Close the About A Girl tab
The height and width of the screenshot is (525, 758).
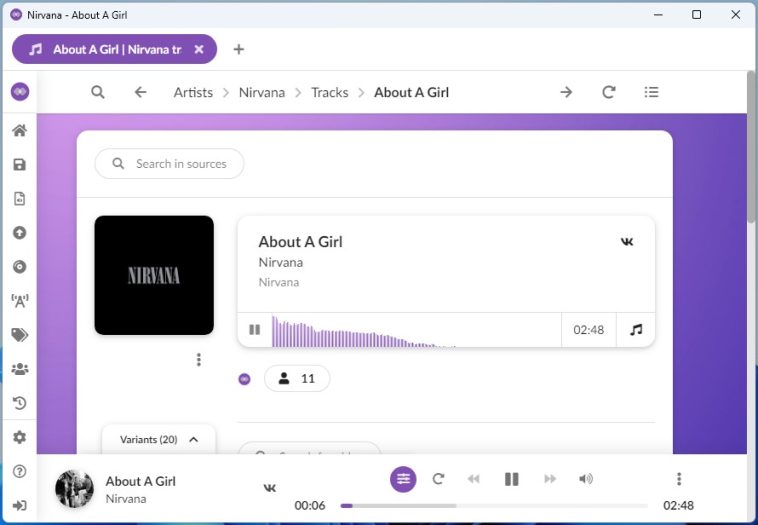click(199, 49)
